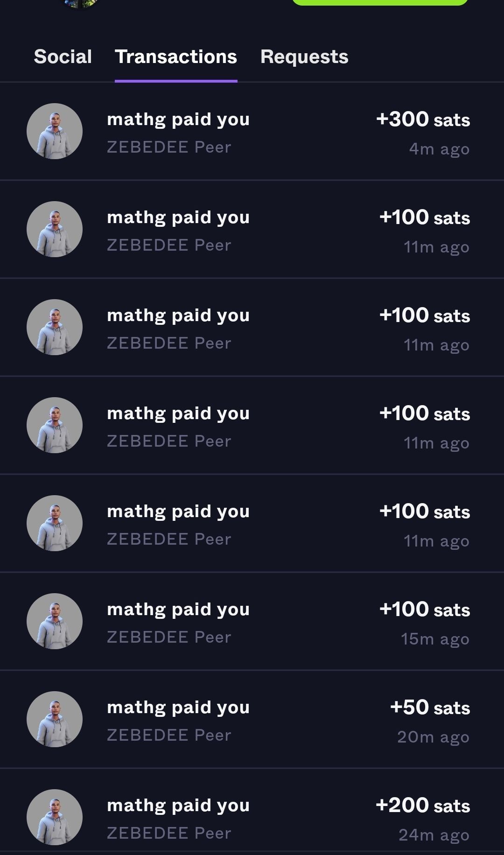
Task: Select the +100 sats amount from 15m ago
Action: [x=425, y=610]
